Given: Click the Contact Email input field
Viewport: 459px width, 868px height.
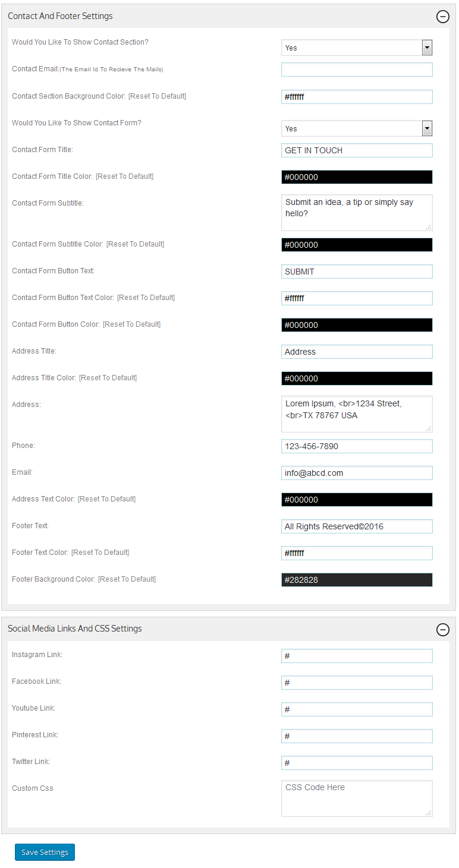Looking at the screenshot, I should [x=357, y=70].
